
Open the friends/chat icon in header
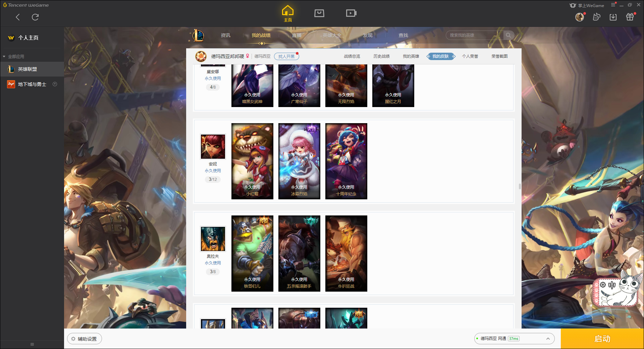point(596,17)
